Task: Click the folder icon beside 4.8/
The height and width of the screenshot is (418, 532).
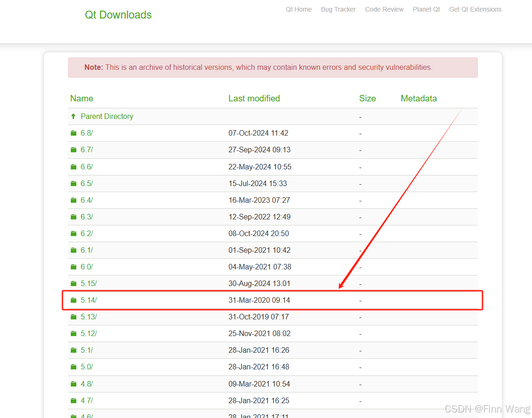Action: [x=74, y=384]
